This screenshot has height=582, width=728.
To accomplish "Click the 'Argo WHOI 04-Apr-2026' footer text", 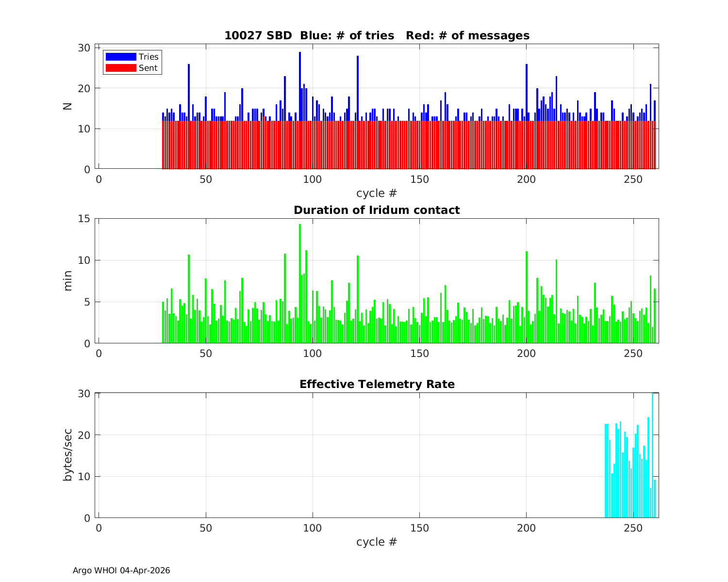I will point(121,570).
